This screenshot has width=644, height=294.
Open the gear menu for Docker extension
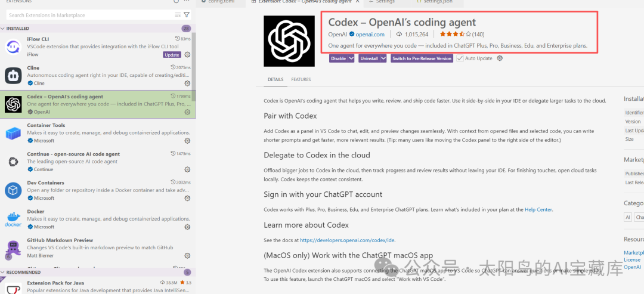187,227
